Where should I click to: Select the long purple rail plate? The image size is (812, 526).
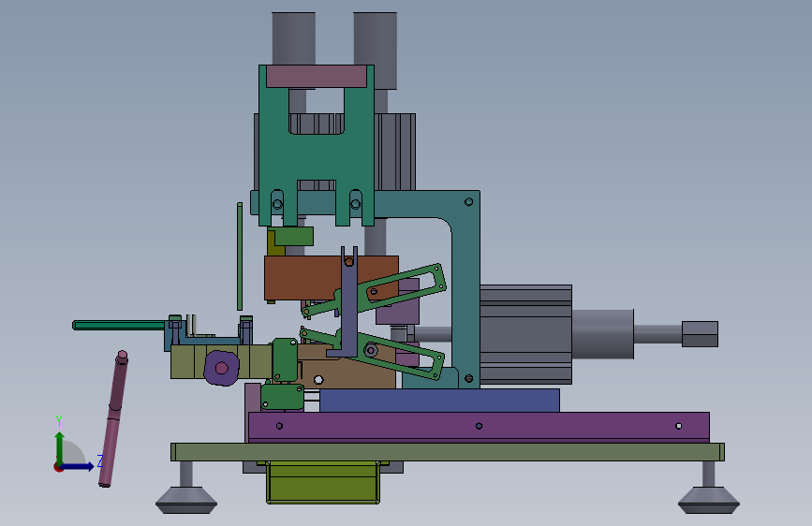coord(479,427)
